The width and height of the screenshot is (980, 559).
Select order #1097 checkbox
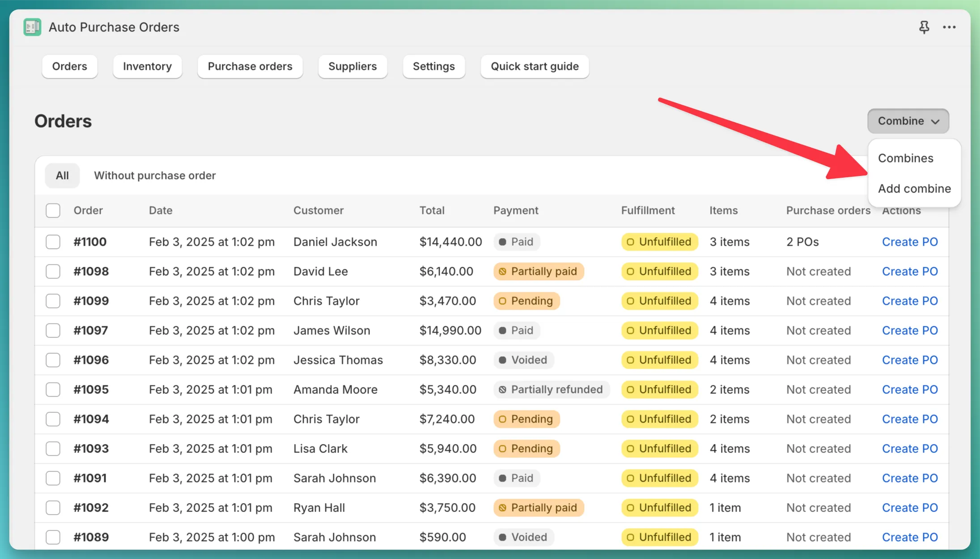[53, 330]
